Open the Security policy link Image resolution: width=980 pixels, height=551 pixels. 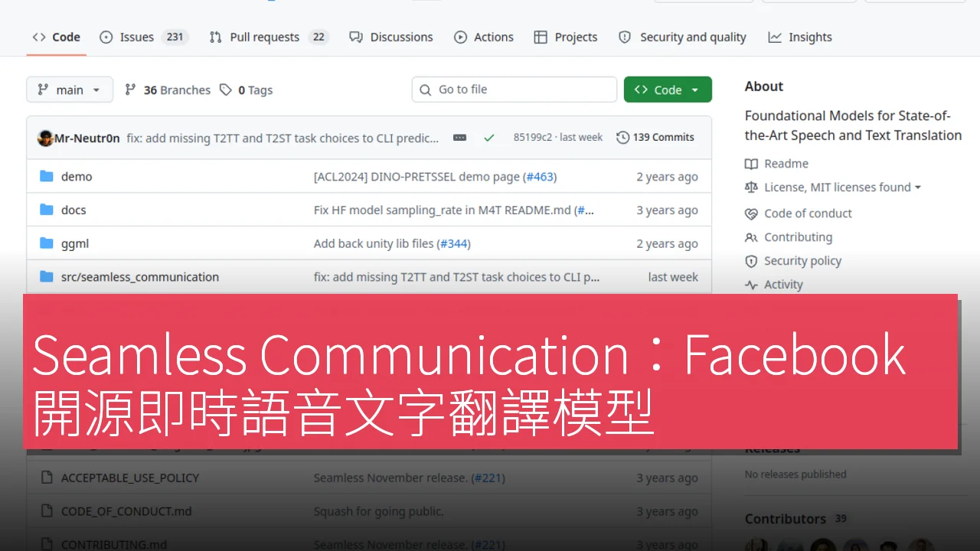(x=793, y=261)
